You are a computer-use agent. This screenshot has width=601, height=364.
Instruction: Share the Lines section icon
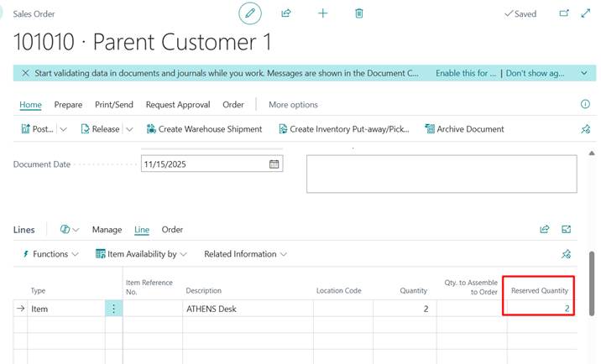pyautogui.click(x=544, y=229)
